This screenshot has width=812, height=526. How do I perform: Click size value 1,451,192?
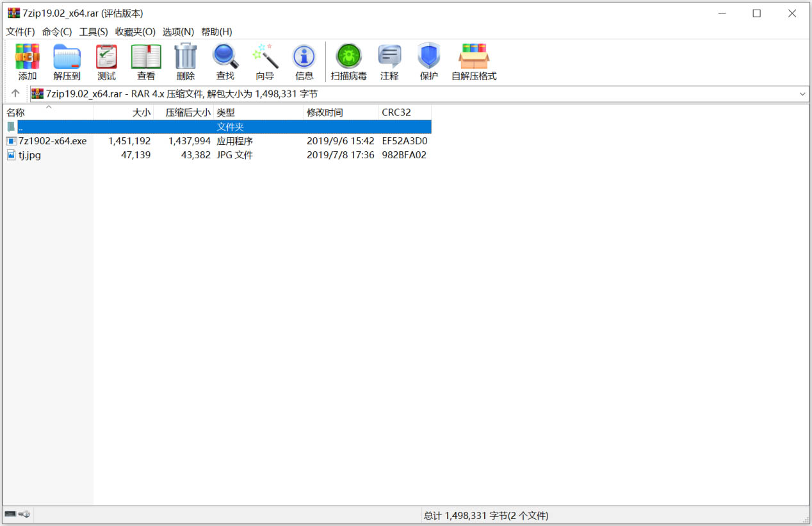pos(129,141)
